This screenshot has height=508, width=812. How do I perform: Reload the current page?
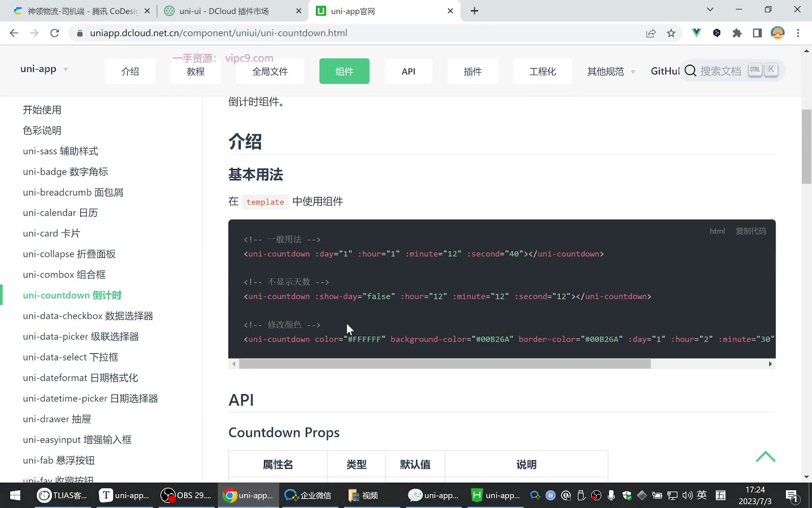(55, 33)
